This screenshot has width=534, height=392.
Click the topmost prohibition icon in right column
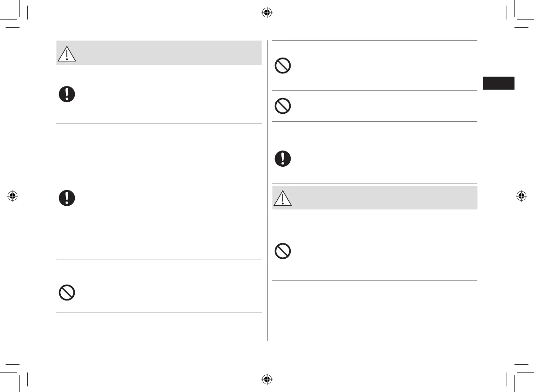(282, 66)
